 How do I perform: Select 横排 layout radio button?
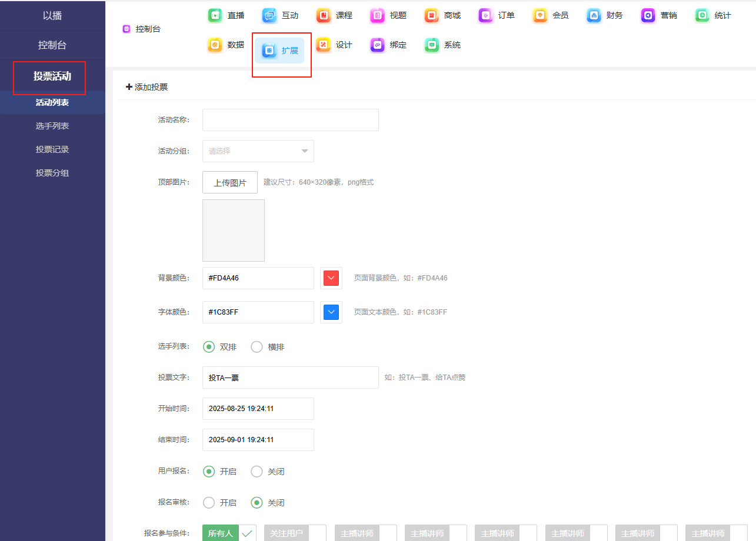click(257, 347)
